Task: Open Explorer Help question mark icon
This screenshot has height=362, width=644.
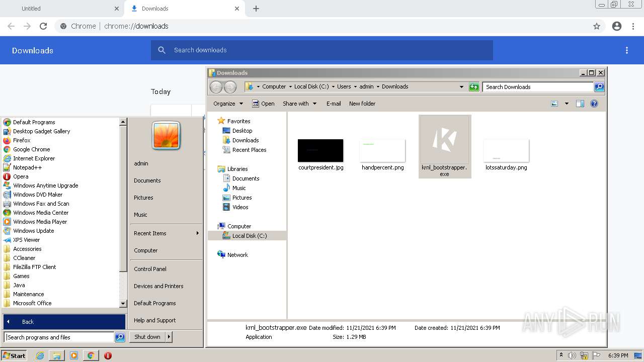Action: coord(594,104)
